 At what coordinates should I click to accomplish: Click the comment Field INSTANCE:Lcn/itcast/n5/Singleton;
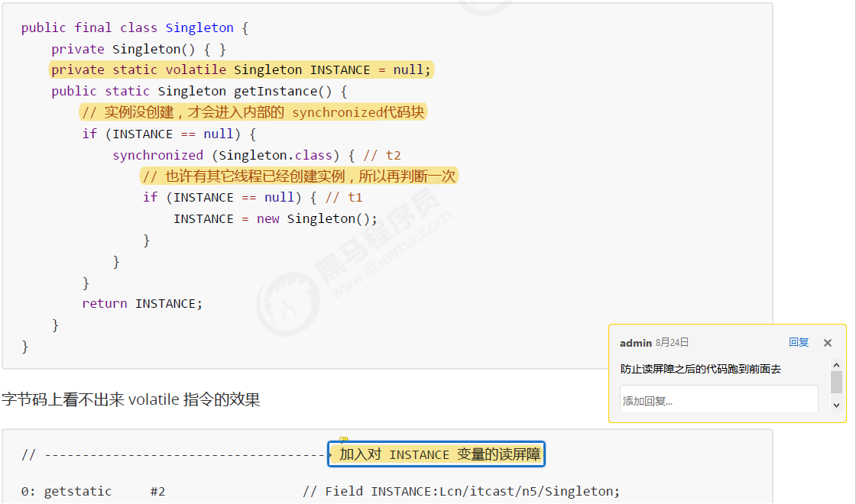[x=462, y=491]
